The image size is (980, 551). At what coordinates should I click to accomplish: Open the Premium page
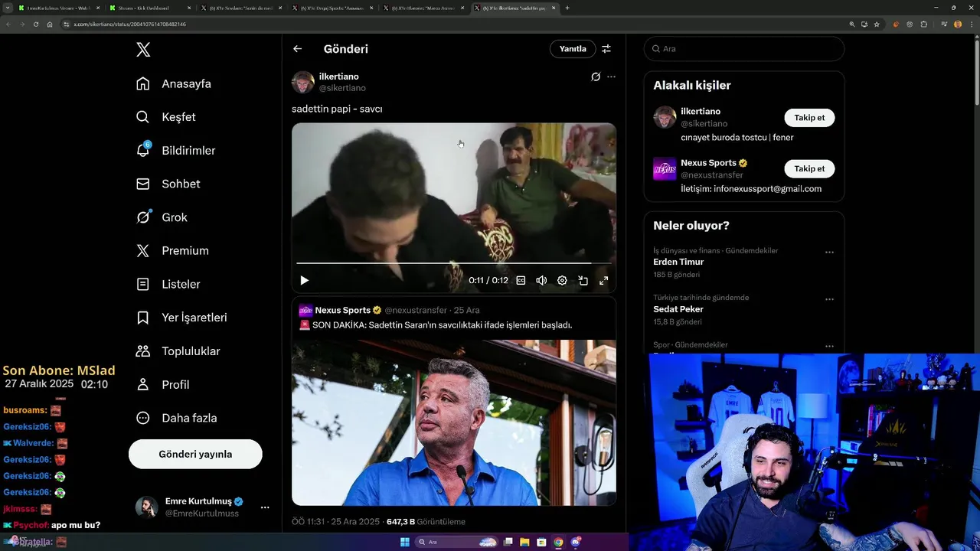tap(172, 250)
